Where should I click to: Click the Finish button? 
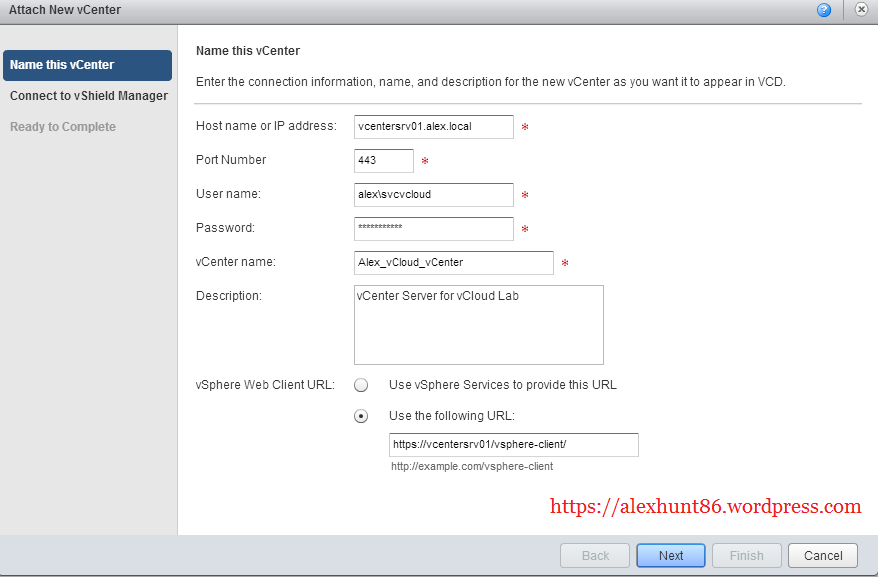tap(746, 556)
